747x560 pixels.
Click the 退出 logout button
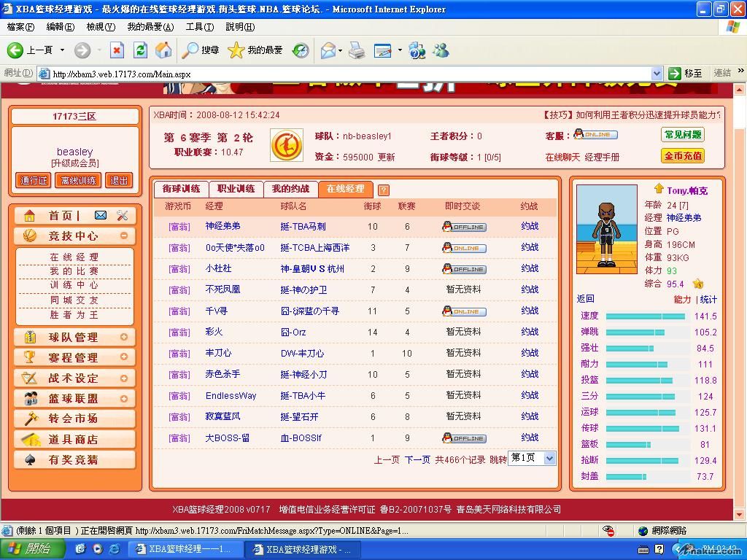pyautogui.click(x=119, y=181)
